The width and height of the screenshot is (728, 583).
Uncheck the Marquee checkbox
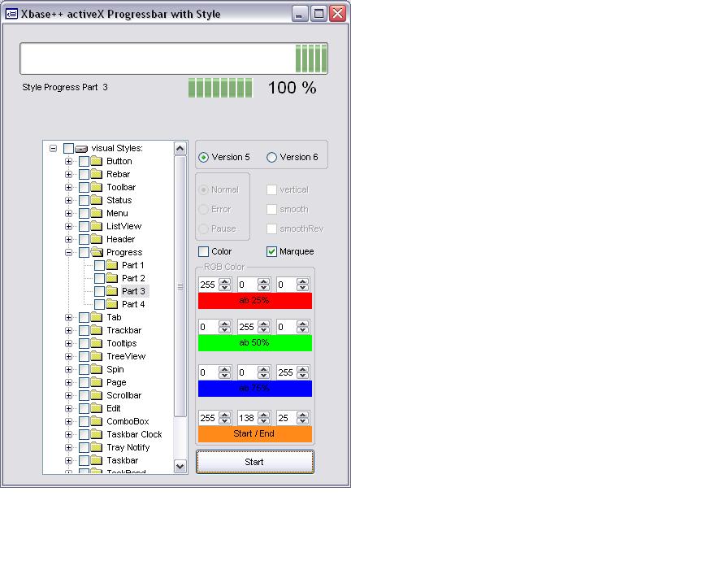pos(271,252)
